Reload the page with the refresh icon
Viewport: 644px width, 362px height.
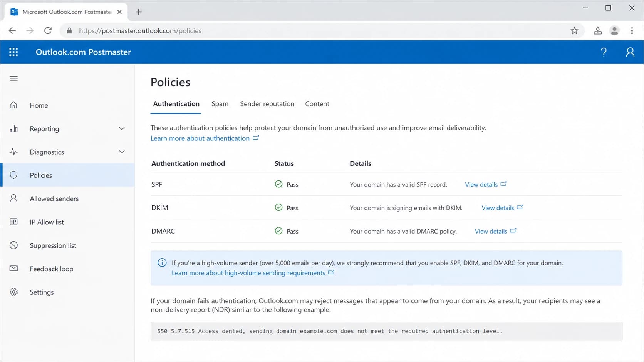tap(48, 31)
